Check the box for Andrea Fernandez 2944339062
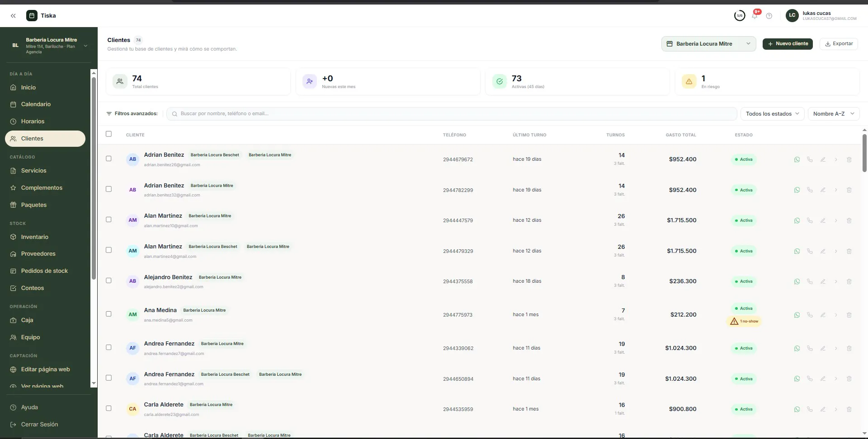The width and height of the screenshot is (868, 439). click(x=108, y=347)
